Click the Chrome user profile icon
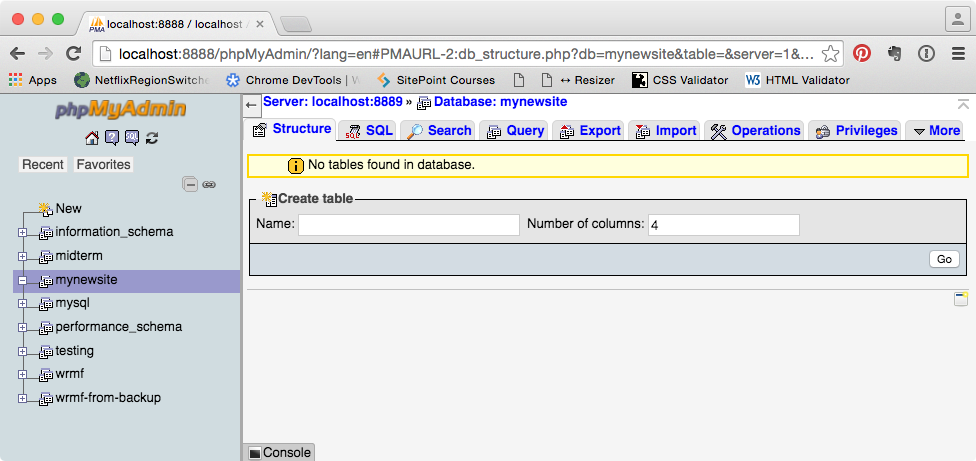 (x=957, y=19)
